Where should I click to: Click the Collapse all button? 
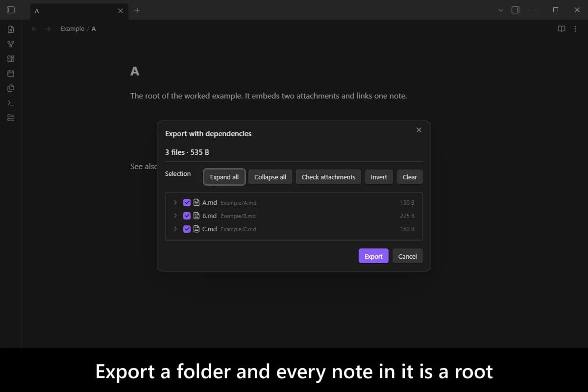[x=270, y=177]
